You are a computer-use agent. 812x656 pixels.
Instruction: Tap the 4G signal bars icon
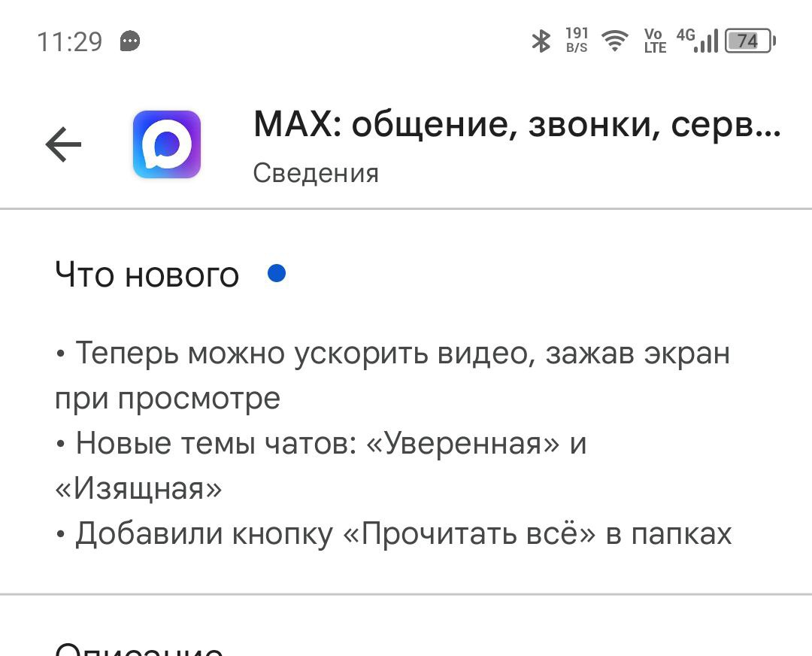click(x=698, y=40)
